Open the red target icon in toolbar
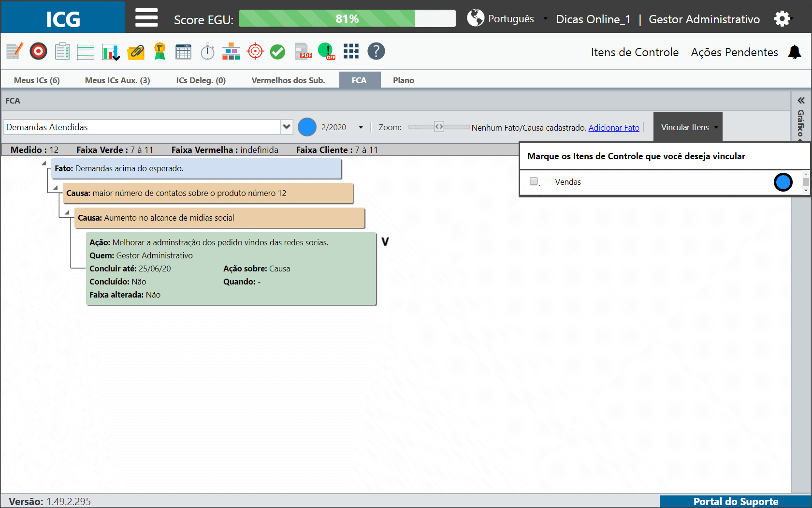The width and height of the screenshot is (812, 508). (38, 51)
